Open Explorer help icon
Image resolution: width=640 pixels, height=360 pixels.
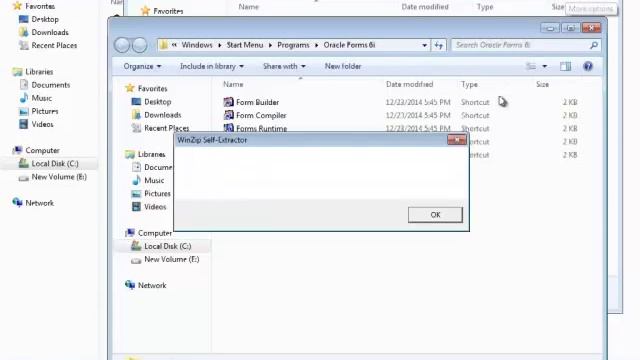(x=588, y=66)
